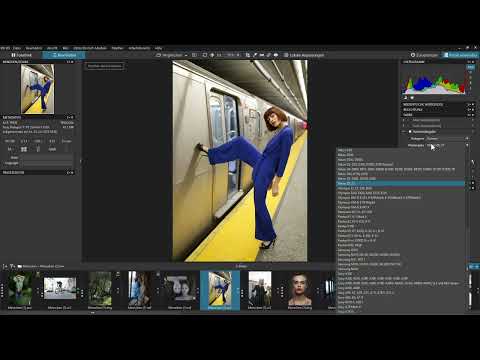Click the Autor input field

(47, 158)
